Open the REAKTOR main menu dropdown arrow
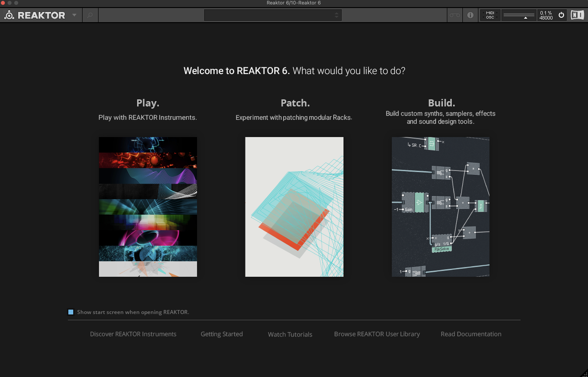 [x=74, y=15]
